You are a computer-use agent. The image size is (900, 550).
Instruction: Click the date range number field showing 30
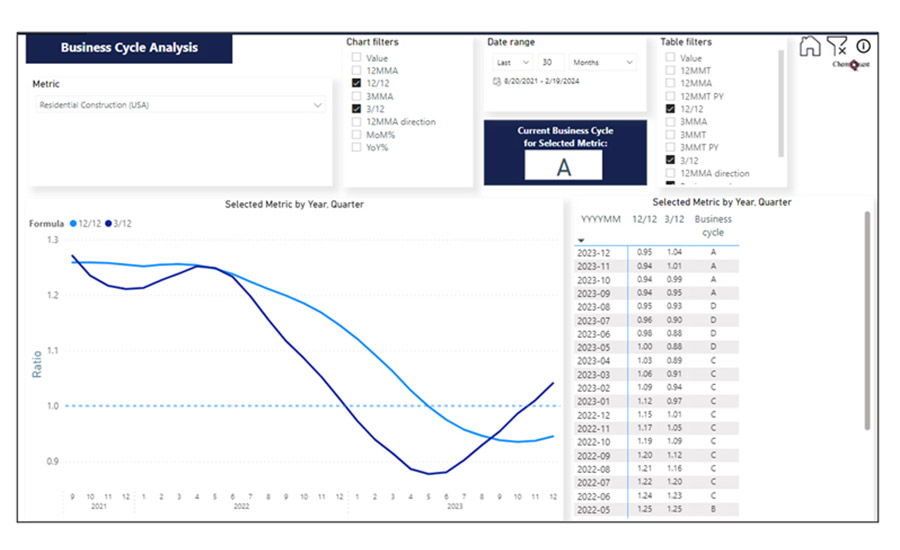[x=553, y=63]
